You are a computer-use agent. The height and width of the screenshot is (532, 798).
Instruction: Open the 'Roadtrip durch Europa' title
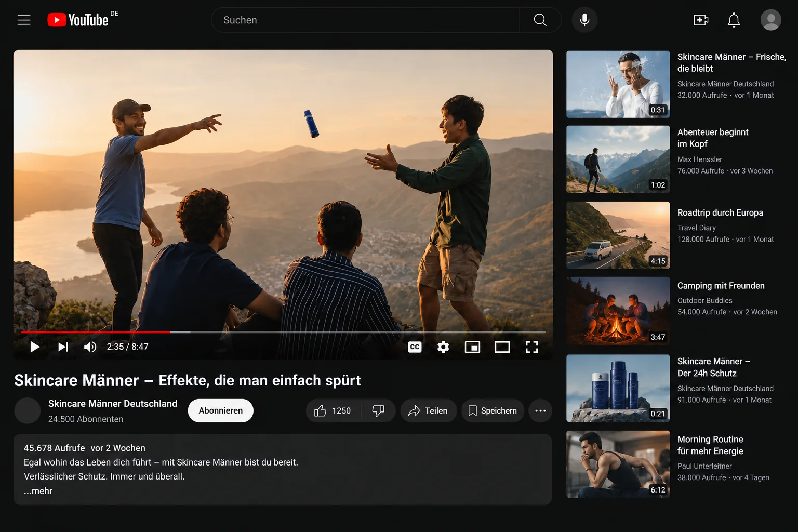[x=720, y=212]
